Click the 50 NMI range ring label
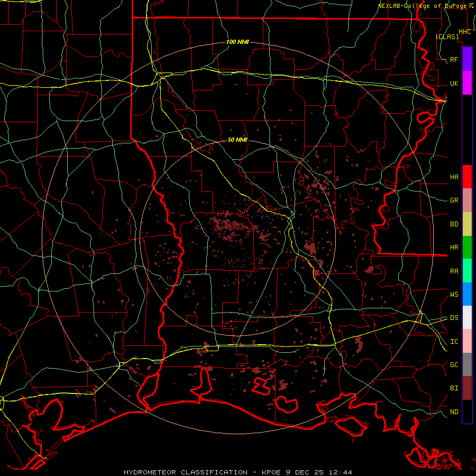This screenshot has height=476, width=476. [x=237, y=140]
